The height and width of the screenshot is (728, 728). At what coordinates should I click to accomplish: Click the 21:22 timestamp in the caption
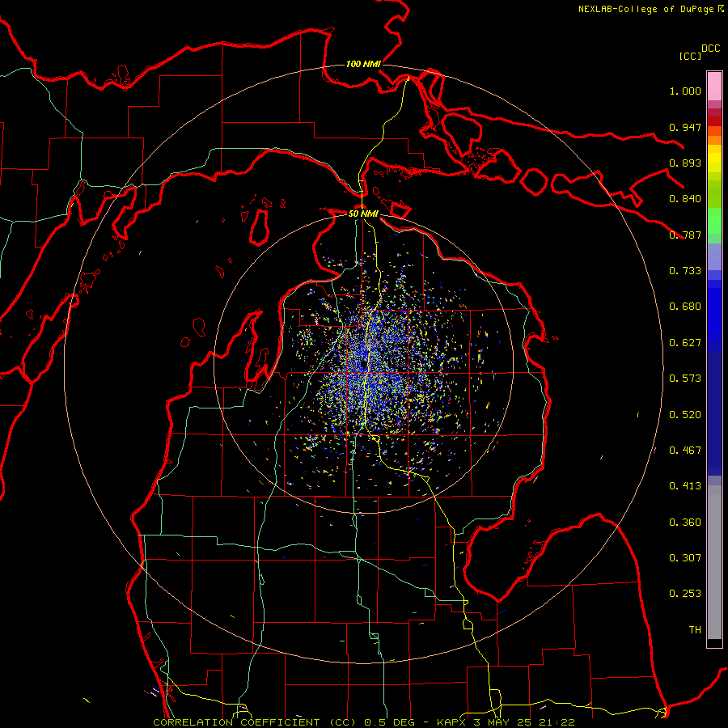(x=557, y=722)
